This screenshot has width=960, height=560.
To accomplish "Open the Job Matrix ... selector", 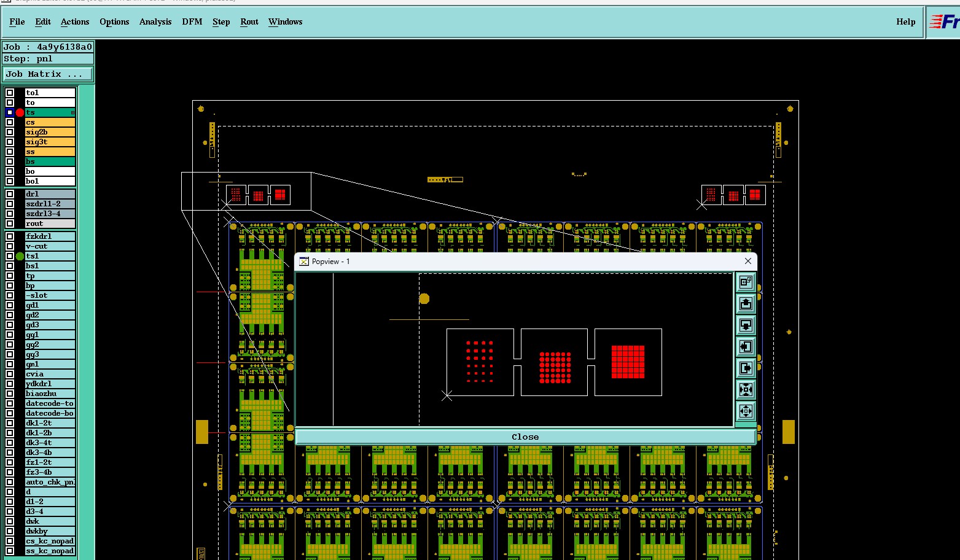I will pos(48,74).
